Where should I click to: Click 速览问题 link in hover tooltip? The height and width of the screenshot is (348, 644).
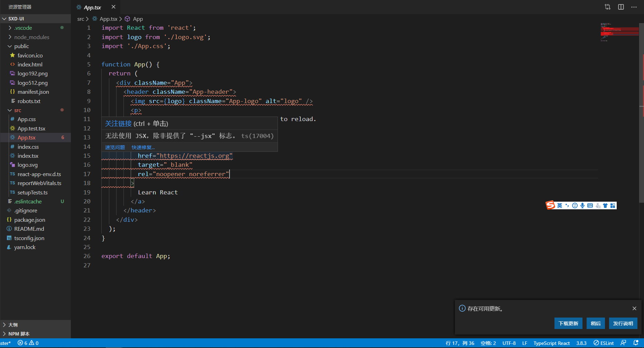click(115, 147)
